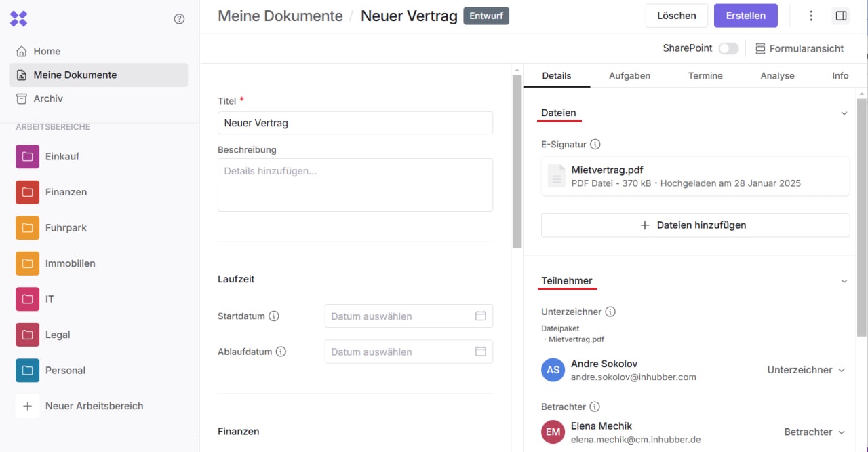
Task: Open the three-dot more options menu
Action: [811, 16]
